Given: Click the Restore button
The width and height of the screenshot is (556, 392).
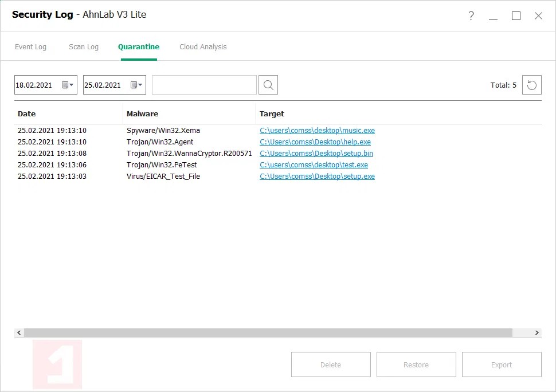Looking at the screenshot, I should [x=416, y=364].
